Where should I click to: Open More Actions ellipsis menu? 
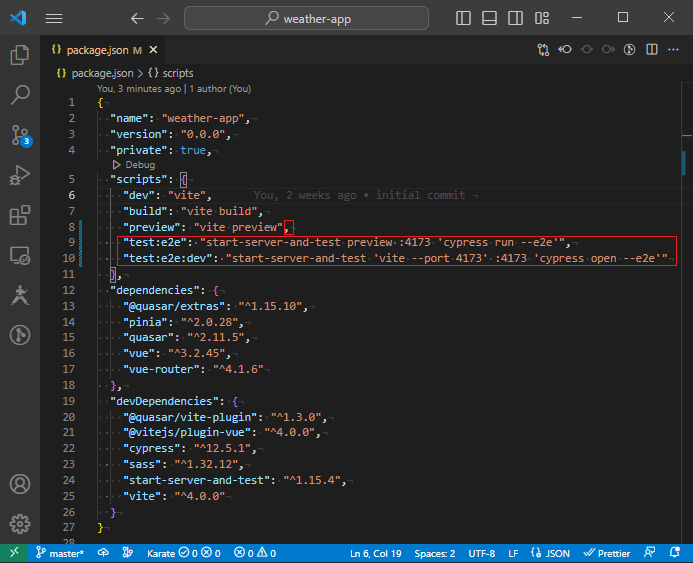674,49
